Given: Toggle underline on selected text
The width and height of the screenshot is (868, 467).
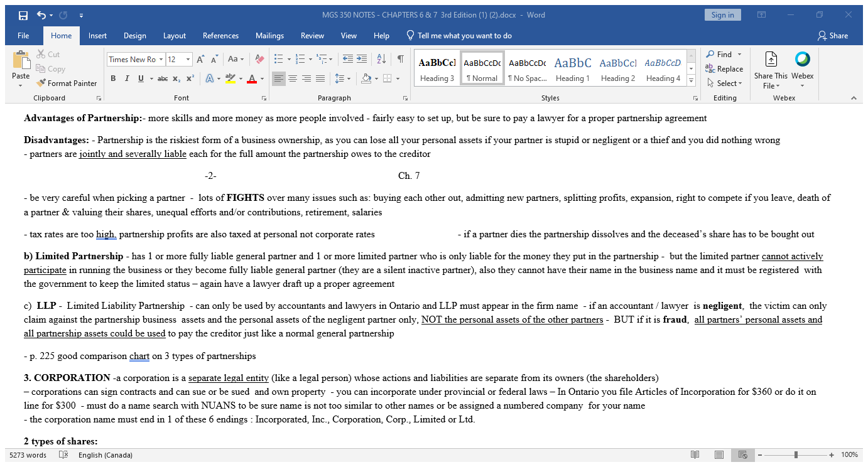Looking at the screenshot, I should (x=139, y=78).
